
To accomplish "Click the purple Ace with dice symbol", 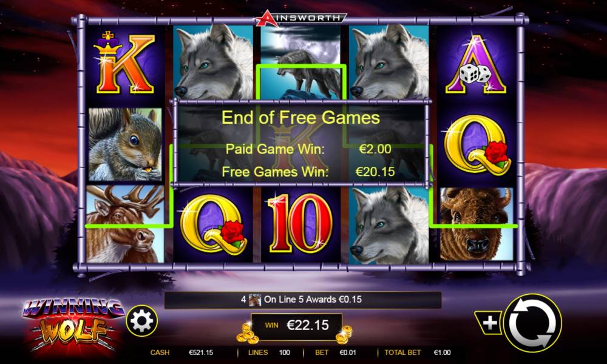I will coord(476,64).
